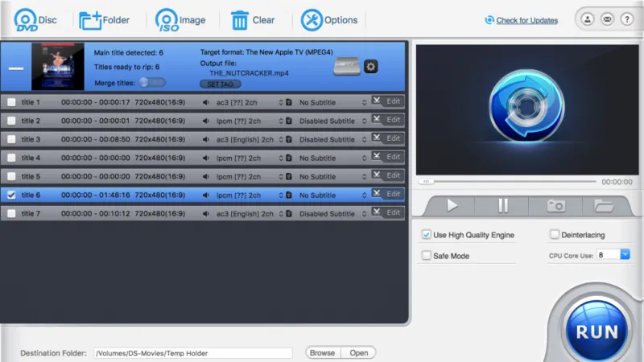The height and width of the screenshot is (362, 644).
Task: Disable Use High Quality Engine
Action: pyautogui.click(x=427, y=234)
